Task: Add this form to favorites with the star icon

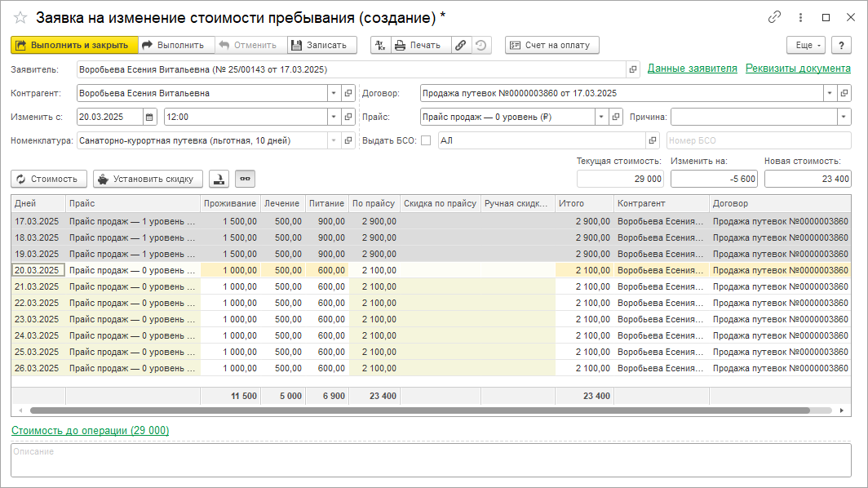Action: coord(20,17)
